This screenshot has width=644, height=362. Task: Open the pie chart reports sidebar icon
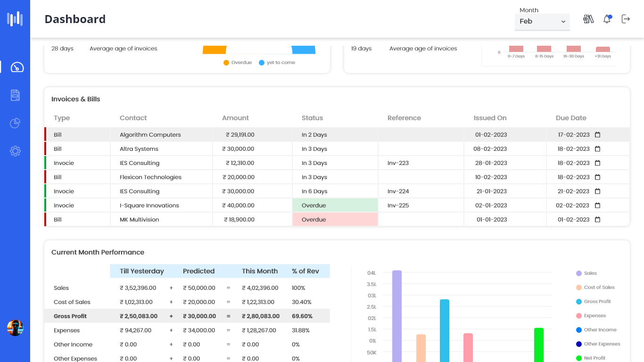click(x=15, y=123)
